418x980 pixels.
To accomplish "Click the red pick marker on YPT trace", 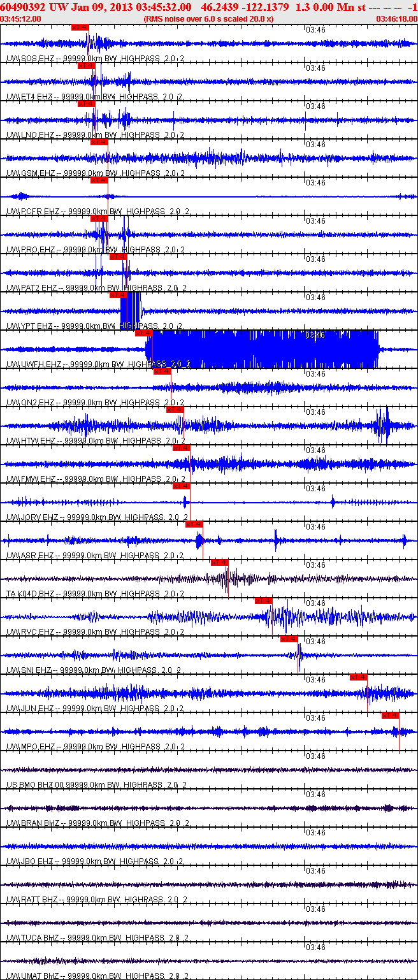I will [x=118, y=295].
